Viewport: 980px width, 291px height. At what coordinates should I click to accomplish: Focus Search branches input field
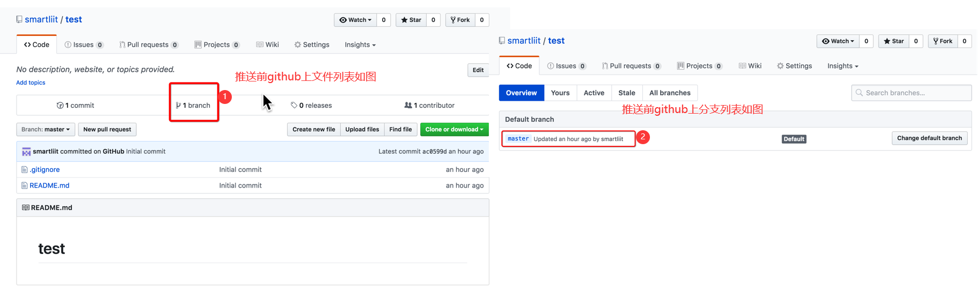(911, 93)
